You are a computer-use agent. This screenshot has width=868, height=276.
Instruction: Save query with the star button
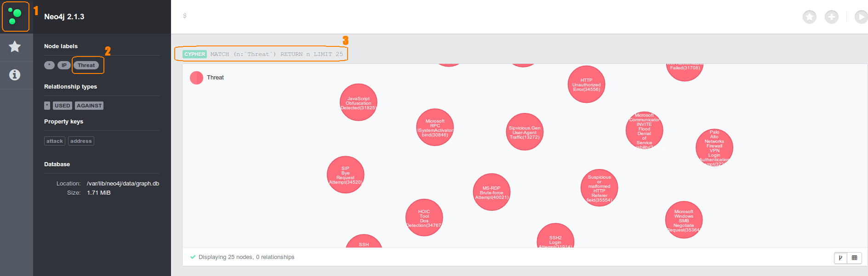click(x=809, y=17)
